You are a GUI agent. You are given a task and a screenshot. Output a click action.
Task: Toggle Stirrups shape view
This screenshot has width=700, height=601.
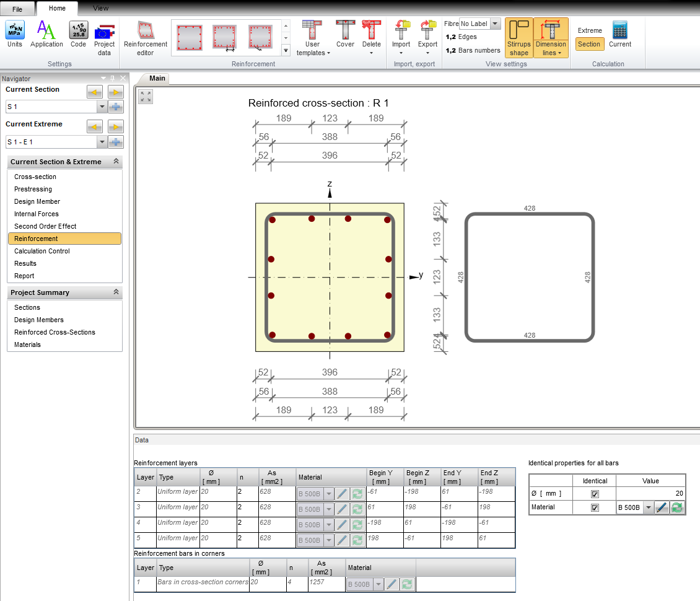click(518, 38)
